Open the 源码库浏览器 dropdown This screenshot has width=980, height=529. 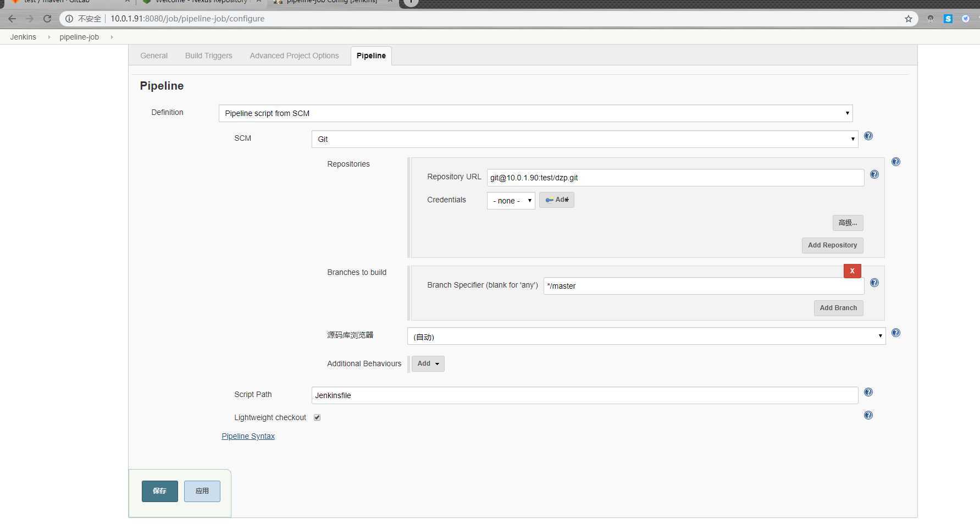click(646, 337)
